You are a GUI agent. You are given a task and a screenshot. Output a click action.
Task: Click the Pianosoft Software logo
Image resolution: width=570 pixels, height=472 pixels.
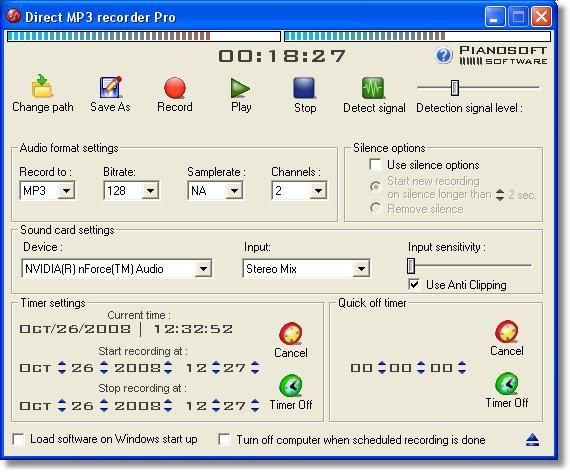503,56
